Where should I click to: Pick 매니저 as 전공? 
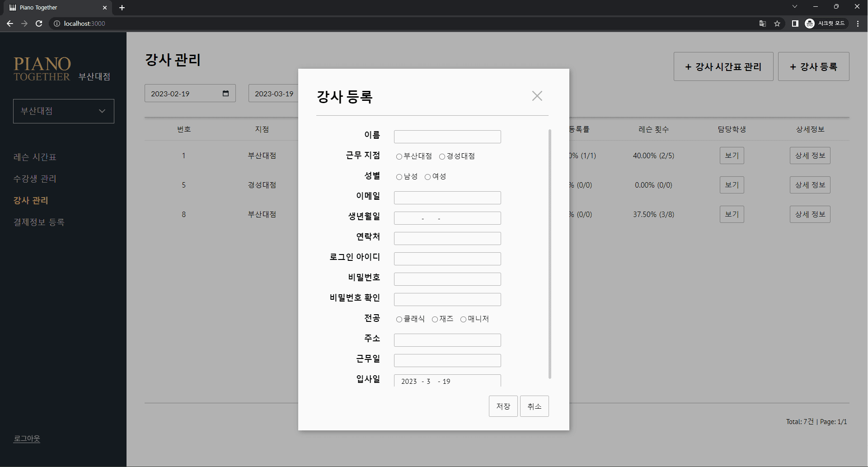463,319
